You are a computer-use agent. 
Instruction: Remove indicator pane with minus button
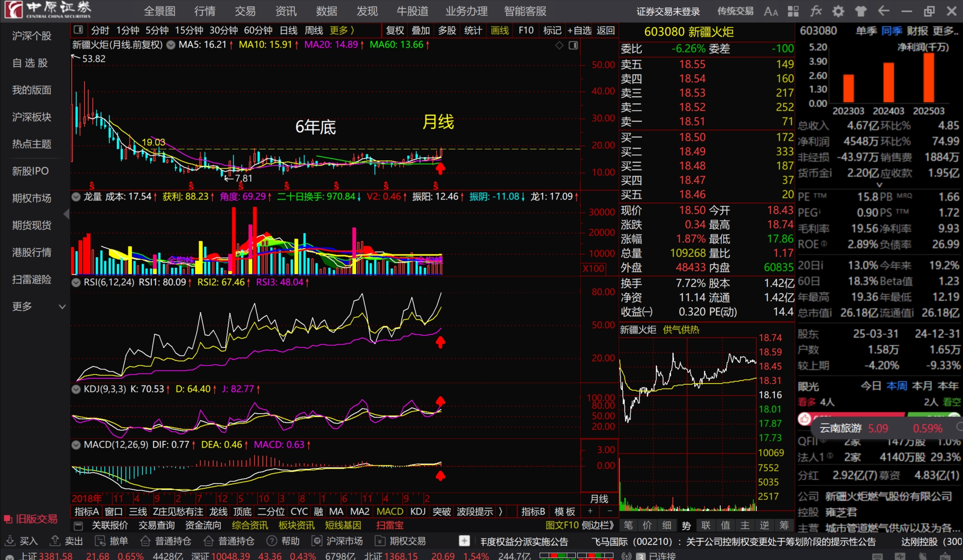coord(609,511)
